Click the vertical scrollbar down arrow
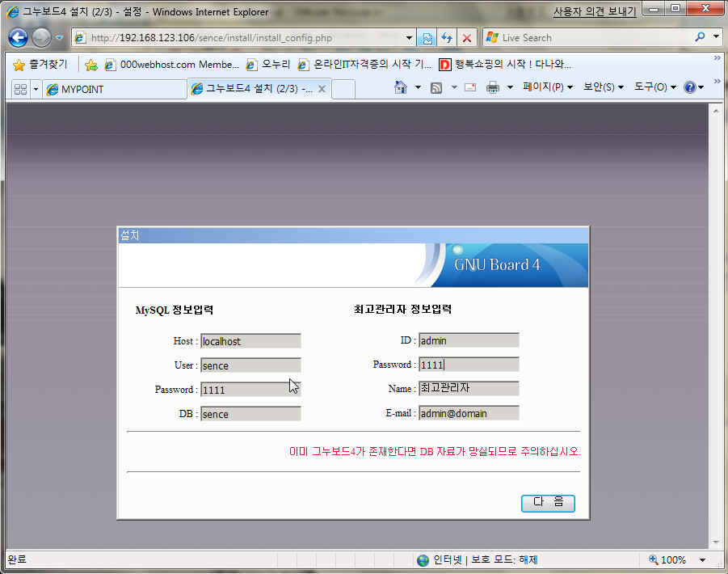The width and height of the screenshot is (728, 574). tap(715, 542)
